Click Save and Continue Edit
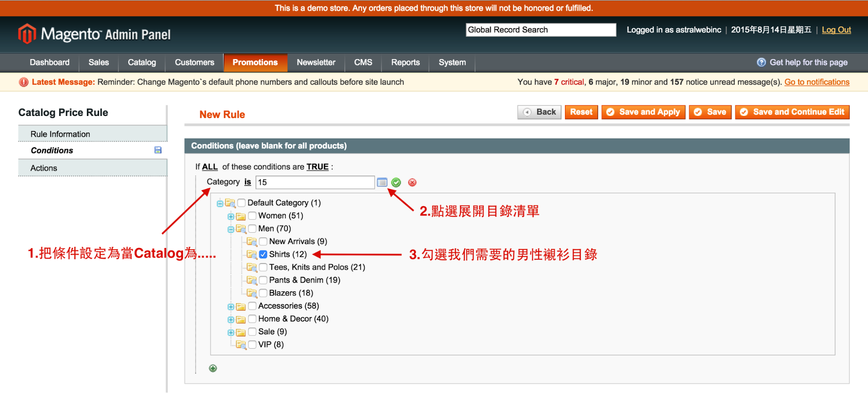Viewport: 868px width, 393px height. (792, 112)
